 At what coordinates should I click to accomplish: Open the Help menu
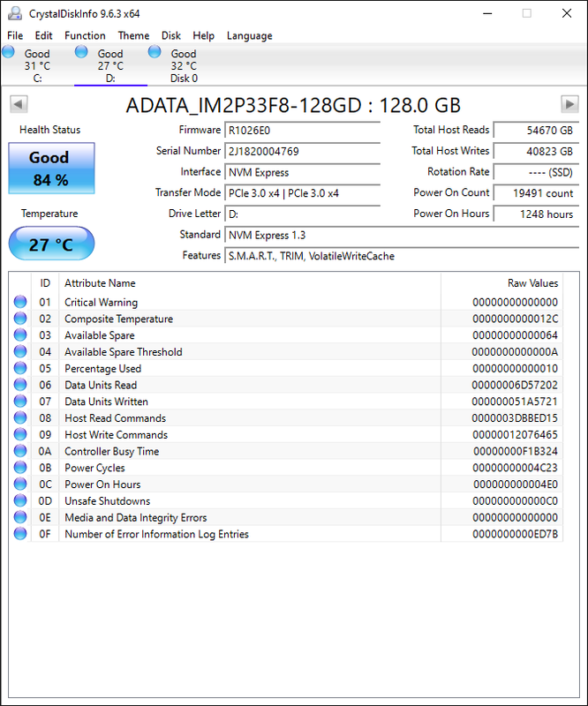[204, 35]
